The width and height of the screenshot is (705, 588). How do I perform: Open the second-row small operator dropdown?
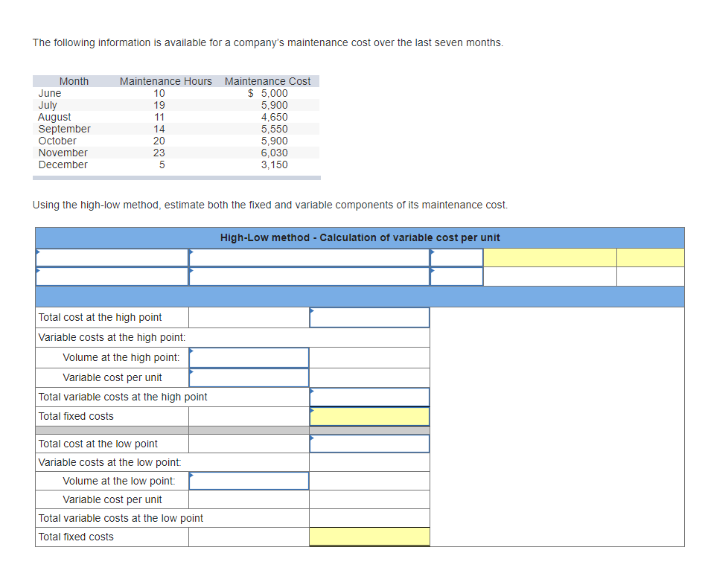[x=456, y=276]
